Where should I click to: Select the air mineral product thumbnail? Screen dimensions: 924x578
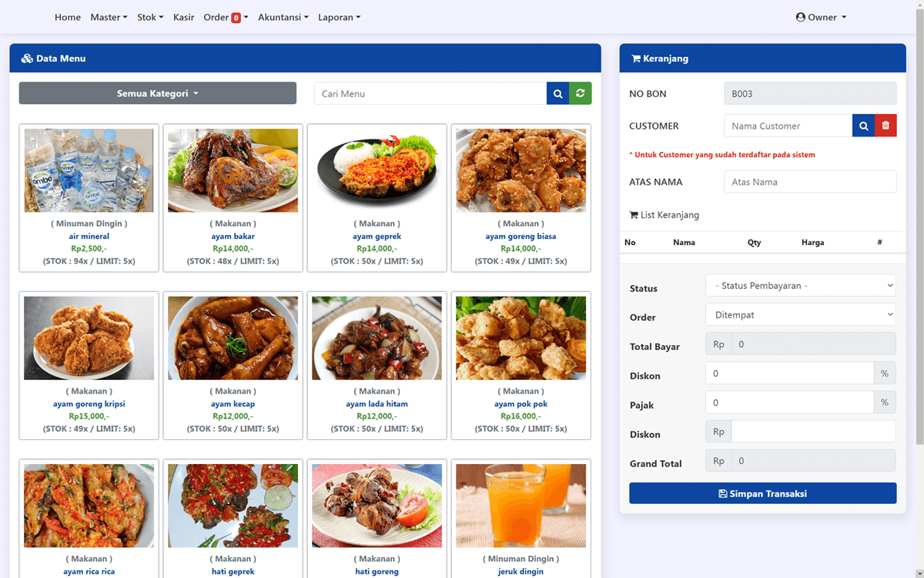click(89, 170)
